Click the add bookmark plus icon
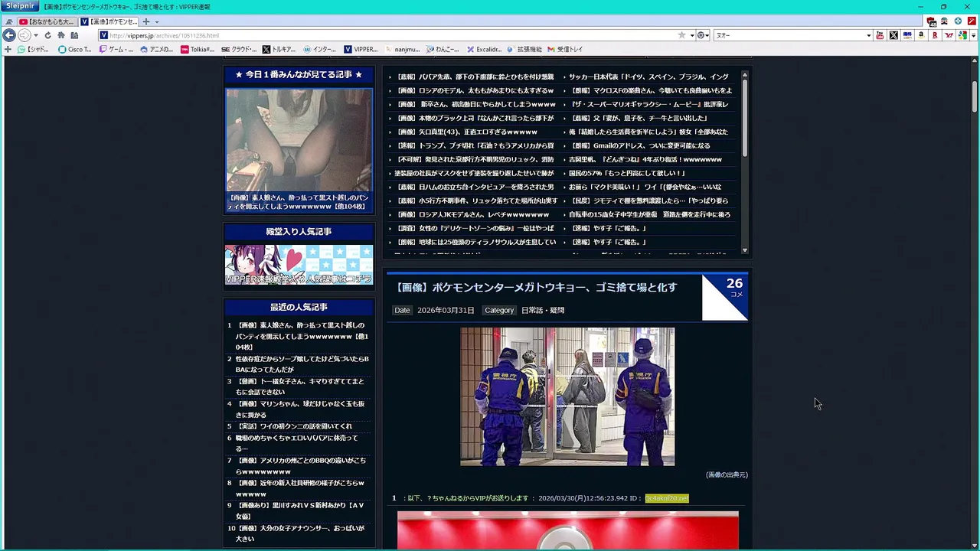The width and height of the screenshot is (980, 551). tap(8, 49)
